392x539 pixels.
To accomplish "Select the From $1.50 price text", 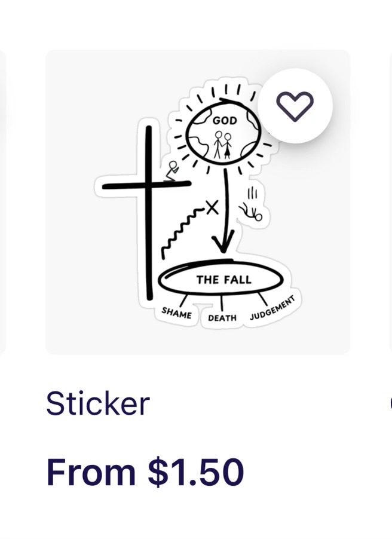I will pyautogui.click(x=145, y=471).
